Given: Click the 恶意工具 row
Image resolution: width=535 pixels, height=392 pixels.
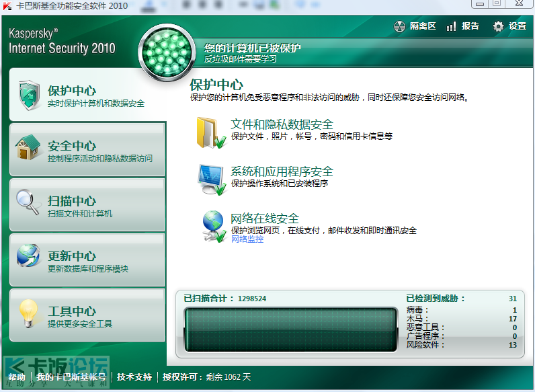Looking at the screenshot, I should point(461,327).
